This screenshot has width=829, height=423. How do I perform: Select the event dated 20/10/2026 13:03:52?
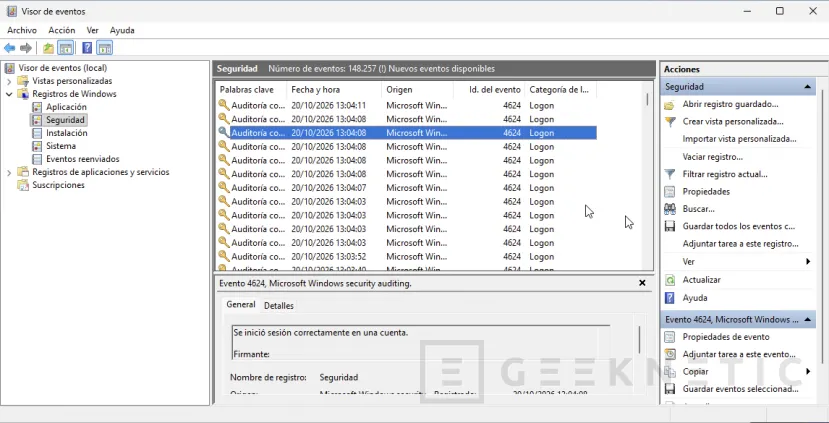coord(406,256)
